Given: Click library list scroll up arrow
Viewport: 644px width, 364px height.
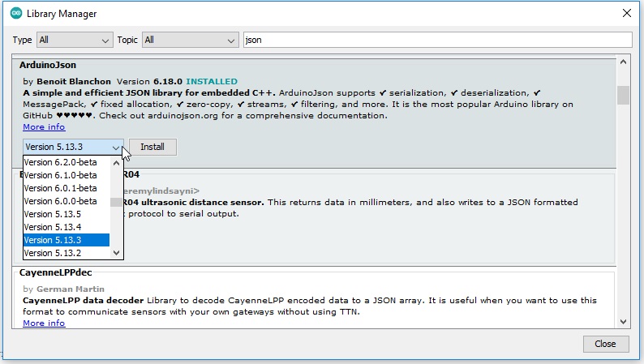Looking at the screenshot, I should click(623, 62).
